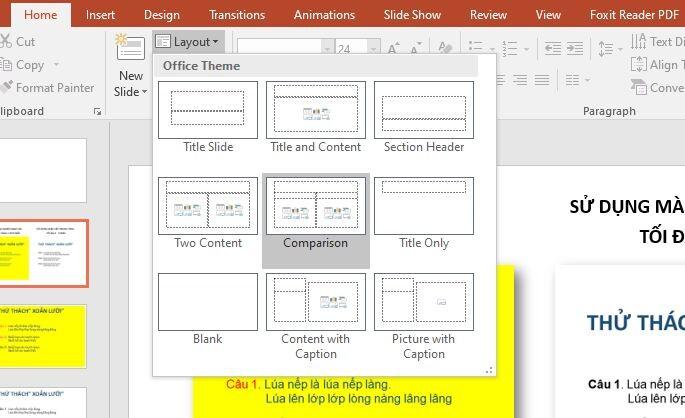
Task: Apply the Blank layout
Action: click(x=208, y=310)
